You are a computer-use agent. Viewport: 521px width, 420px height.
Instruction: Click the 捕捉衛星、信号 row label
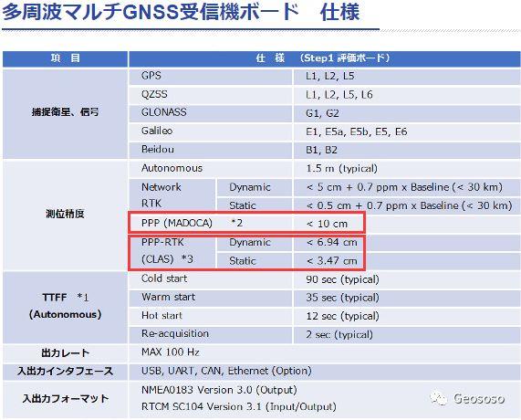click(x=65, y=112)
